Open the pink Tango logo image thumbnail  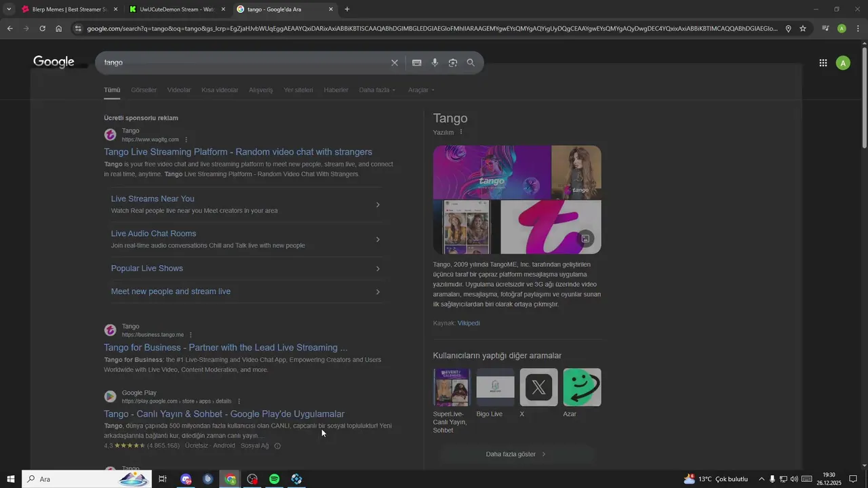click(551, 227)
